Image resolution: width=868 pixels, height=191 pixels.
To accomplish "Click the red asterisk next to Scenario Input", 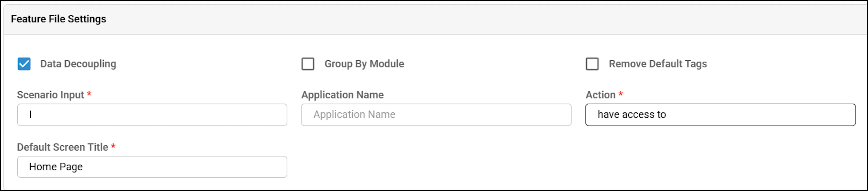I will pos(89,94).
